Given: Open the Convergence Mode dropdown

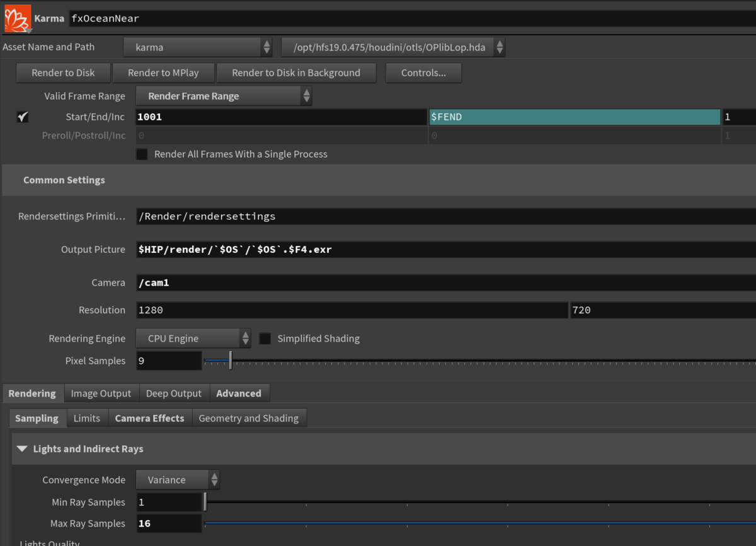Looking at the screenshot, I should pyautogui.click(x=178, y=480).
